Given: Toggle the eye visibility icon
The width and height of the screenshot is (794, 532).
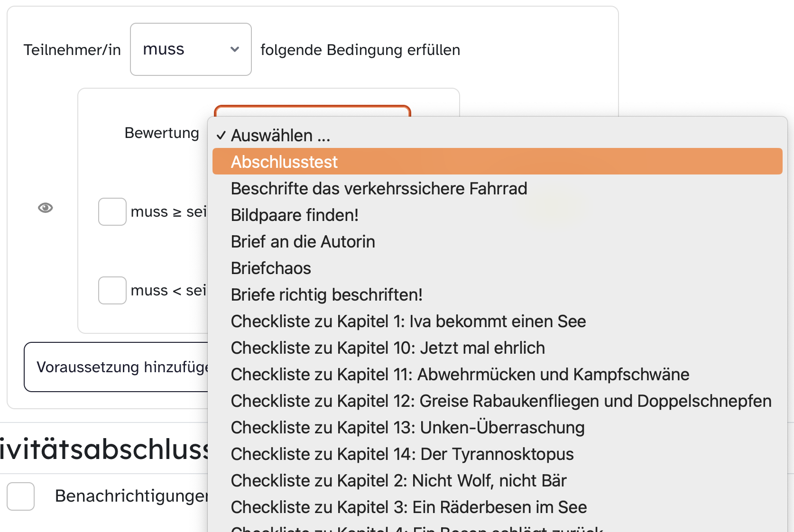Looking at the screenshot, I should point(46,208).
